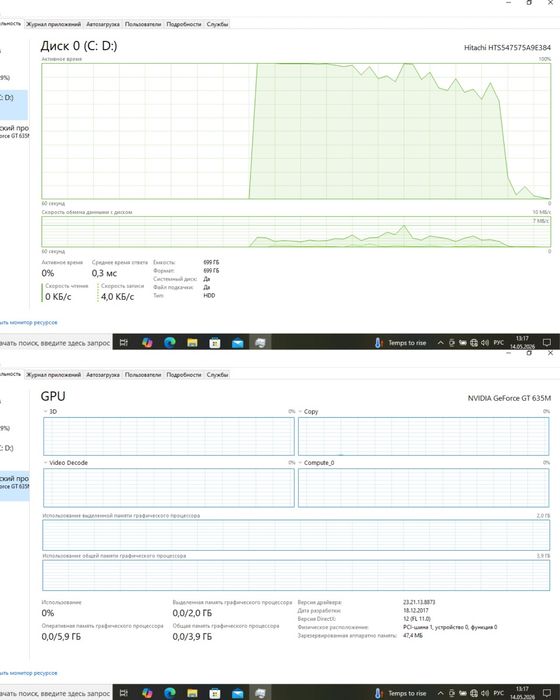
Task: Open notification center in the lower taskbar
Action: (x=547, y=693)
